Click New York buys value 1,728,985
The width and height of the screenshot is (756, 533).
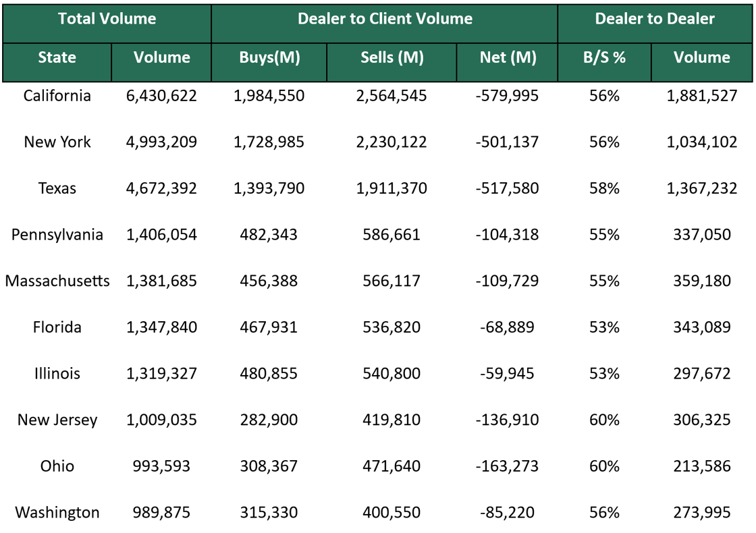pos(269,142)
